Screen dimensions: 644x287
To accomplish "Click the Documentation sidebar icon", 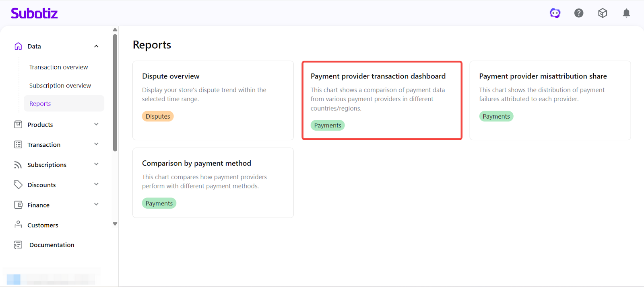I will [18, 245].
